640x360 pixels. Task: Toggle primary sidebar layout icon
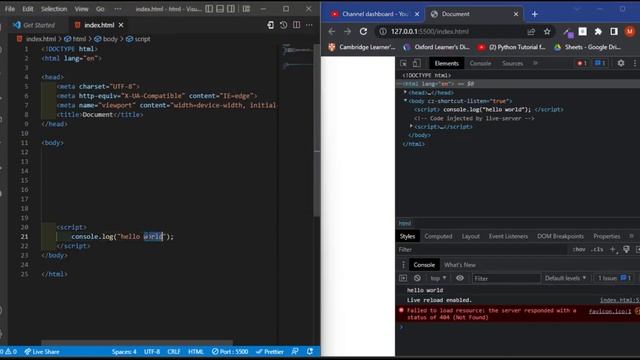tap(209, 9)
